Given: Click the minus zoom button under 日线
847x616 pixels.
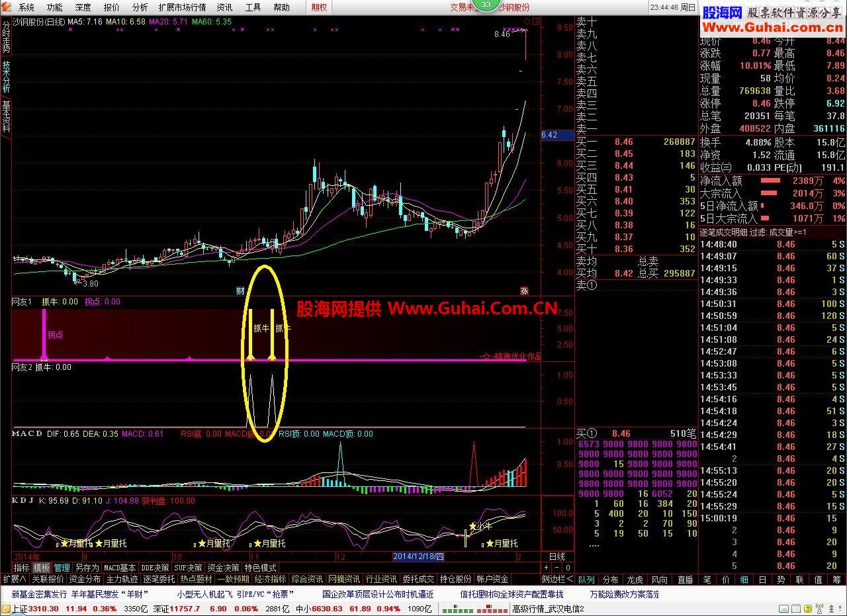Looking at the screenshot, I should (557, 568).
